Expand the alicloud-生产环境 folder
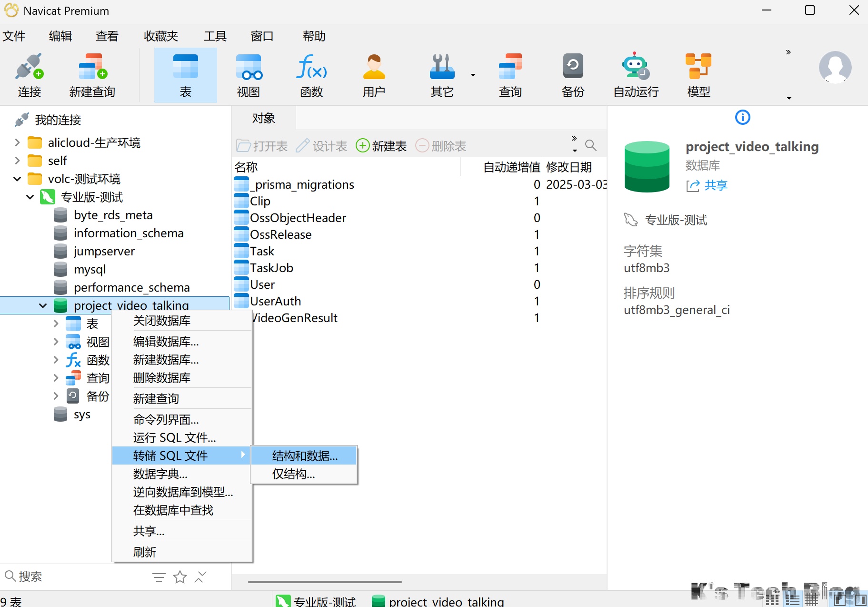This screenshot has width=868, height=607. coord(17,142)
